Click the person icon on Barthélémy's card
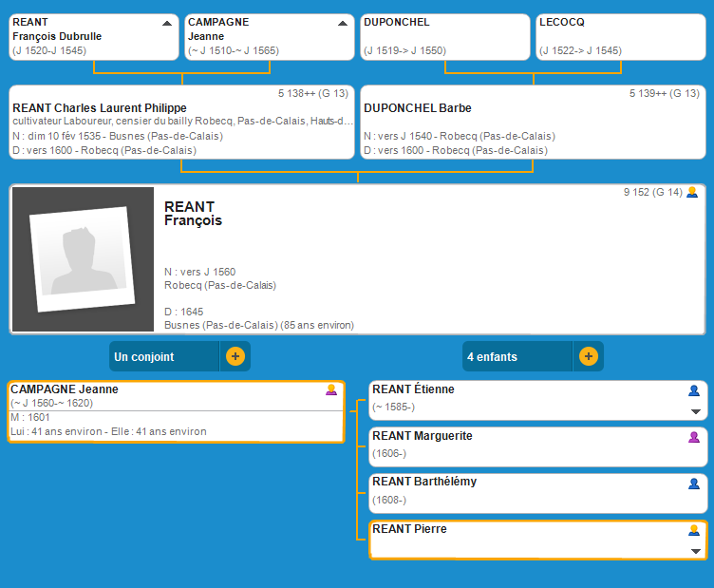Image resolution: width=714 pixels, height=588 pixels. coord(694,484)
